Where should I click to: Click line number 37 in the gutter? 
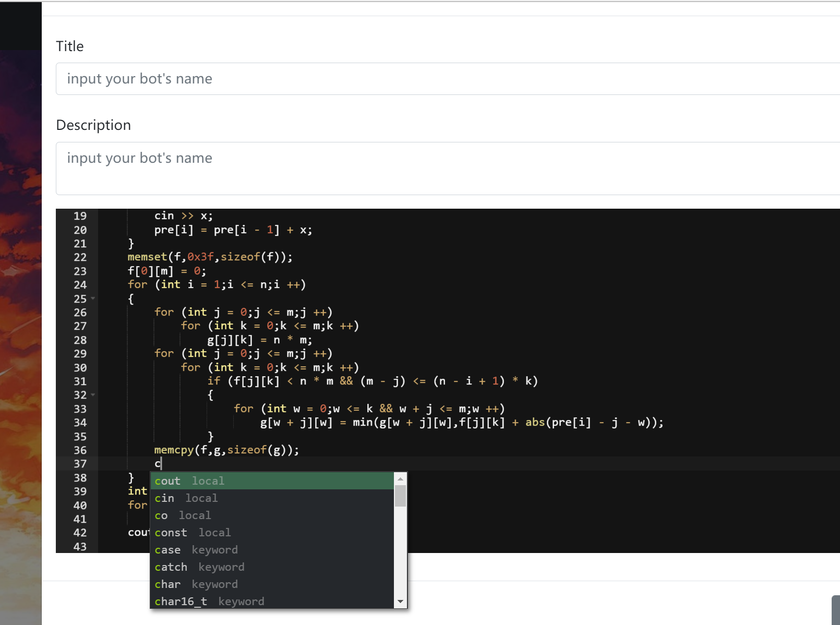(x=80, y=464)
